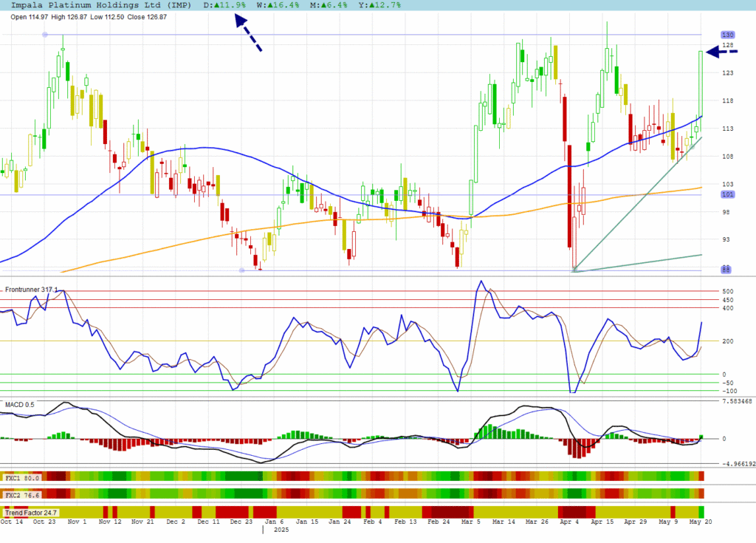
Task: Select the MACD 0.5 indicator label
Action: click(20, 404)
